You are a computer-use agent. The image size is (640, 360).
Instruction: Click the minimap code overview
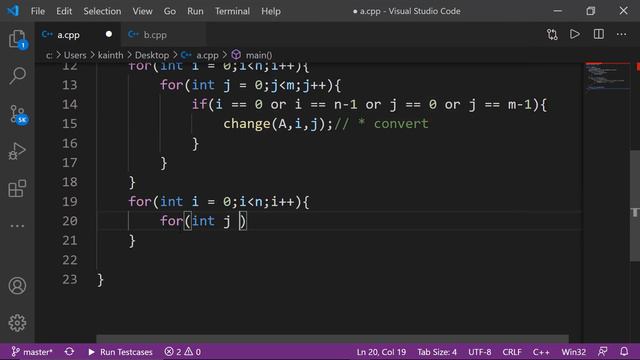(x=607, y=76)
